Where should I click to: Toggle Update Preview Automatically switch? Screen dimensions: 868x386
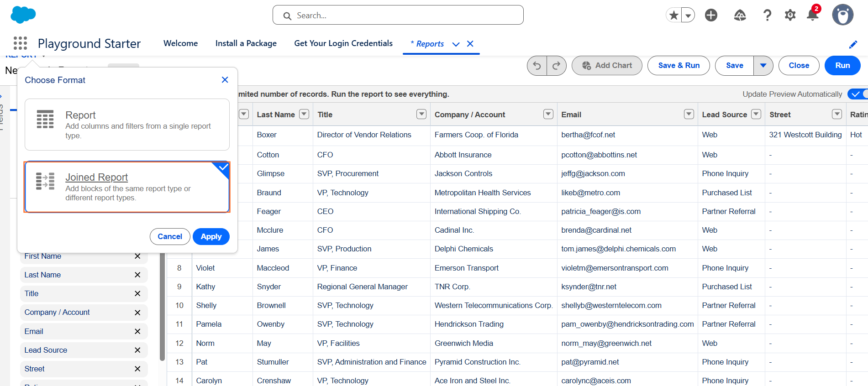857,94
